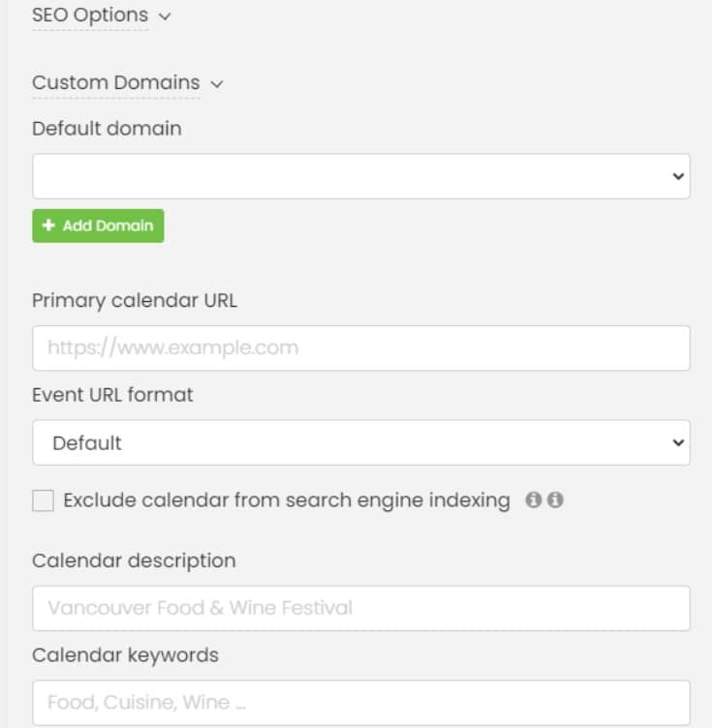Click into the Primary calendar URL field

pos(360,348)
